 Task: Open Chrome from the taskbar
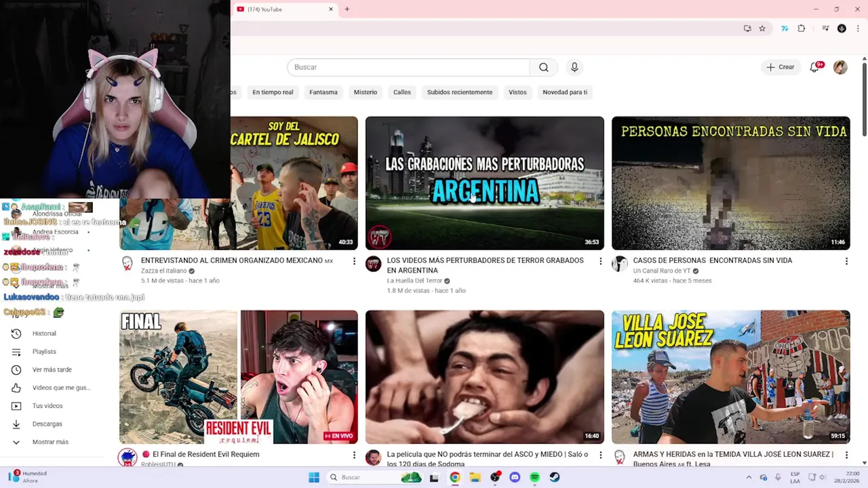(x=454, y=477)
